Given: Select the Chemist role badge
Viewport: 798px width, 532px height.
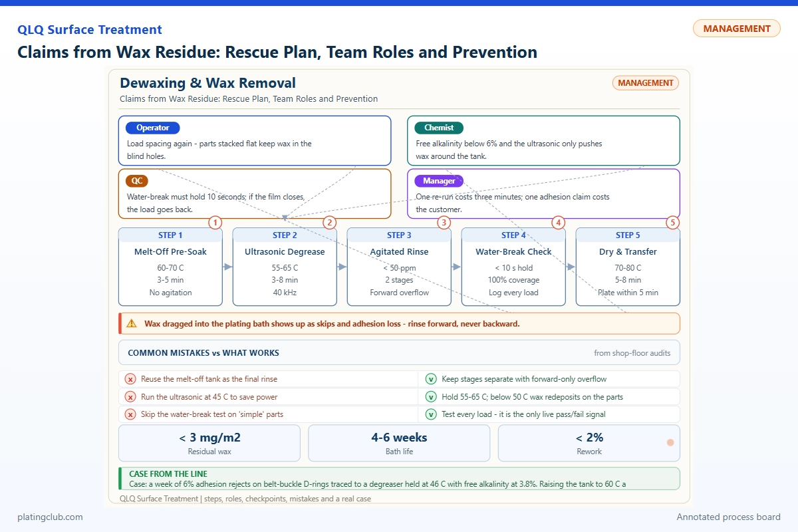Looking at the screenshot, I should point(439,128).
